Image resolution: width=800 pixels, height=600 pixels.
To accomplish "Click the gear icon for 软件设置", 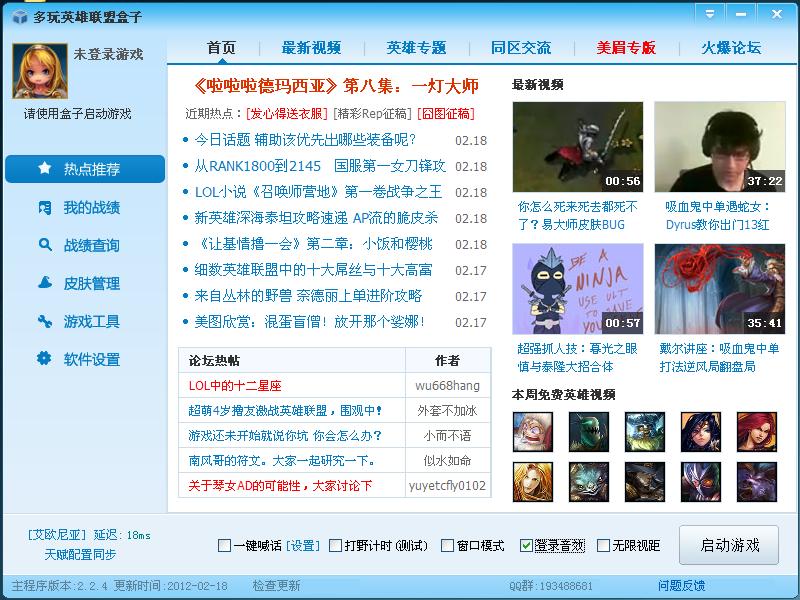I will tap(44, 359).
